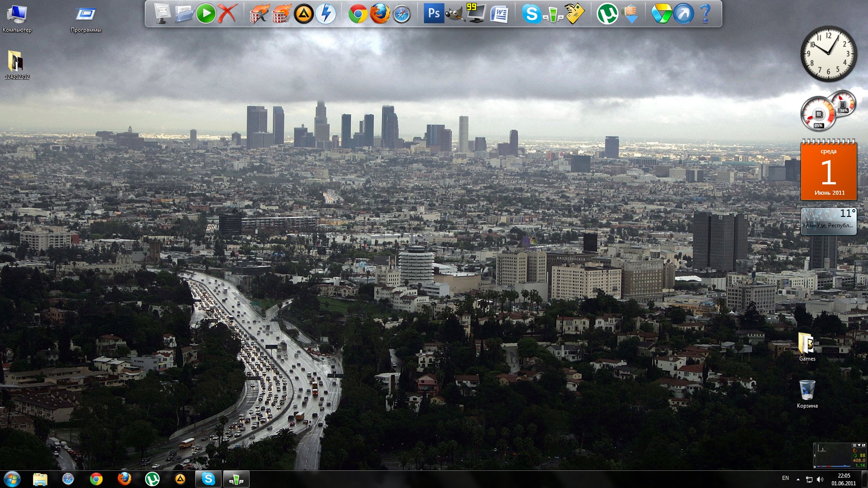The image size is (868, 488).
Task: Click the taskbar clock showing 22:05
Action: [x=844, y=479]
